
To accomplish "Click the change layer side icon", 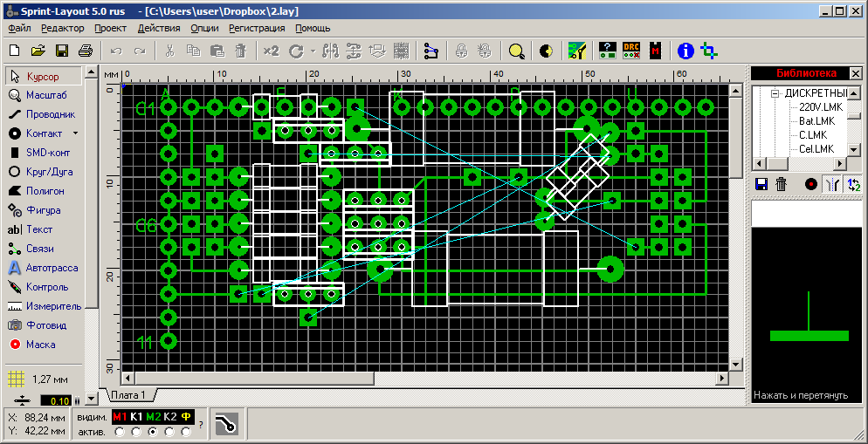I will click(377, 51).
